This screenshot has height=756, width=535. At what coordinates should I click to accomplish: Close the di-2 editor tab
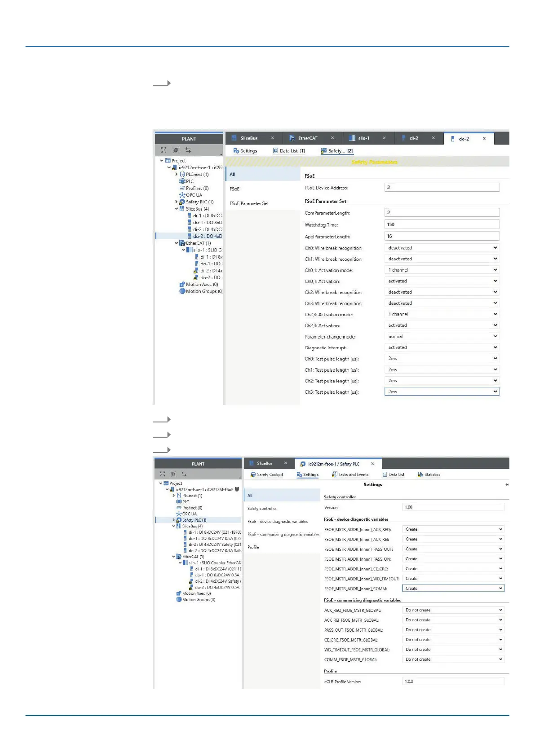(433, 138)
